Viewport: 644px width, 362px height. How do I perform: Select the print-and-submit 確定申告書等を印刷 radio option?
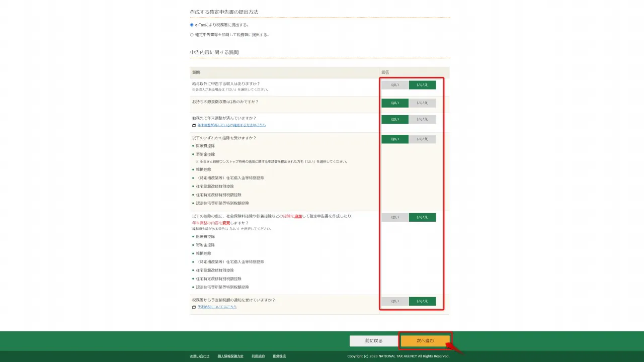tap(192, 35)
